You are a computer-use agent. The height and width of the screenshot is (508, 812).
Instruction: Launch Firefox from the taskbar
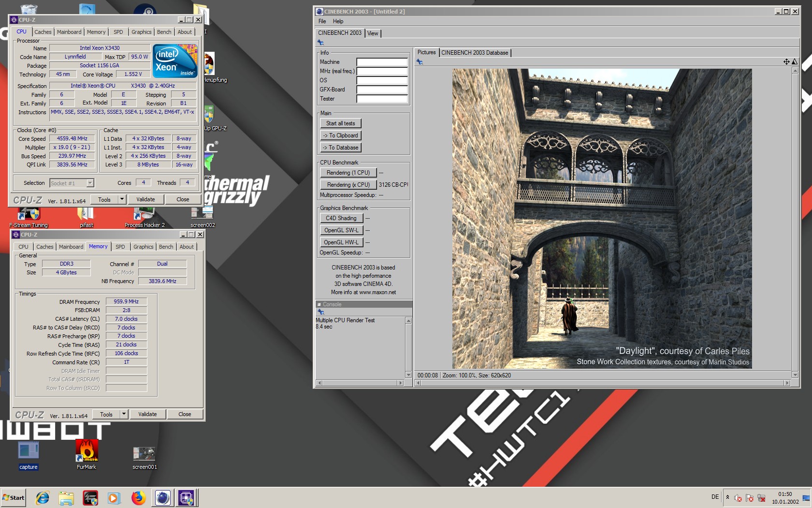click(138, 497)
